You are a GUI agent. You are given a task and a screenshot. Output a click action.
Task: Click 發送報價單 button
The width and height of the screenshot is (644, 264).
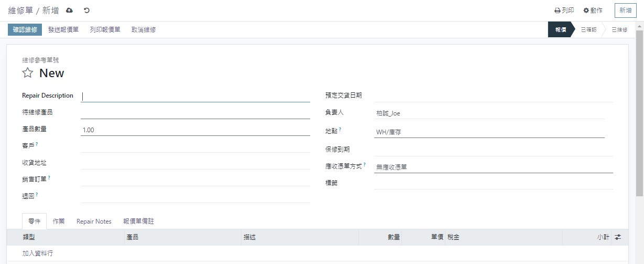coord(63,30)
